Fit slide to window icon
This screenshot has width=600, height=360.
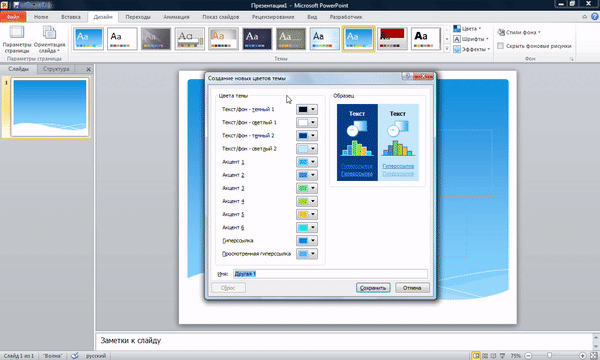(x=593, y=356)
